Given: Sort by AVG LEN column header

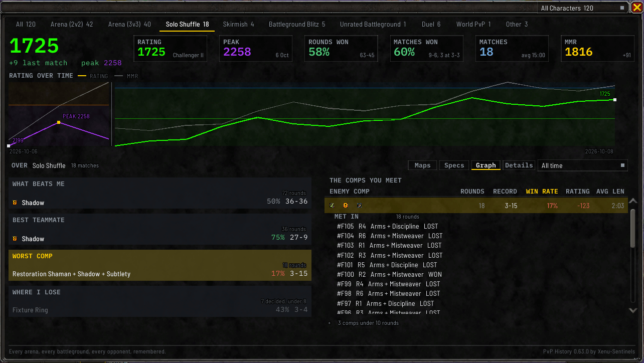Looking at the screenshot, I should (x=610, y=192).
